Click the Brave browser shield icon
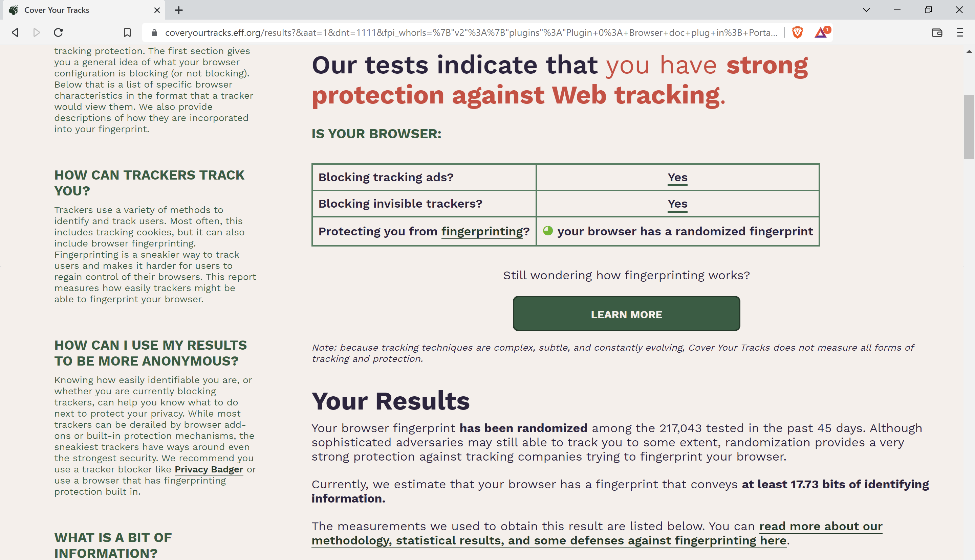The width and height of the screenshot is (975, 560). (798, 32)
